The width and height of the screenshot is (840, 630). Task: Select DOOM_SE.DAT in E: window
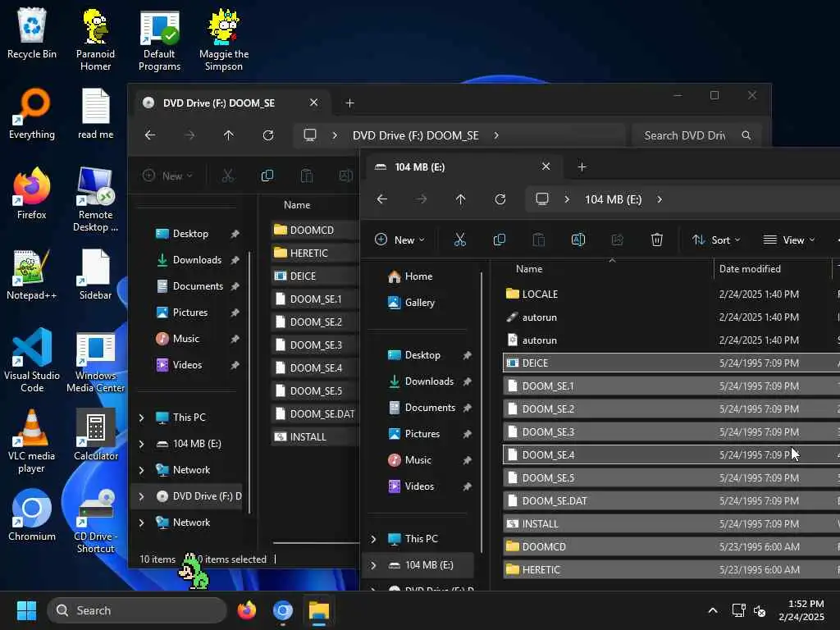671,501
